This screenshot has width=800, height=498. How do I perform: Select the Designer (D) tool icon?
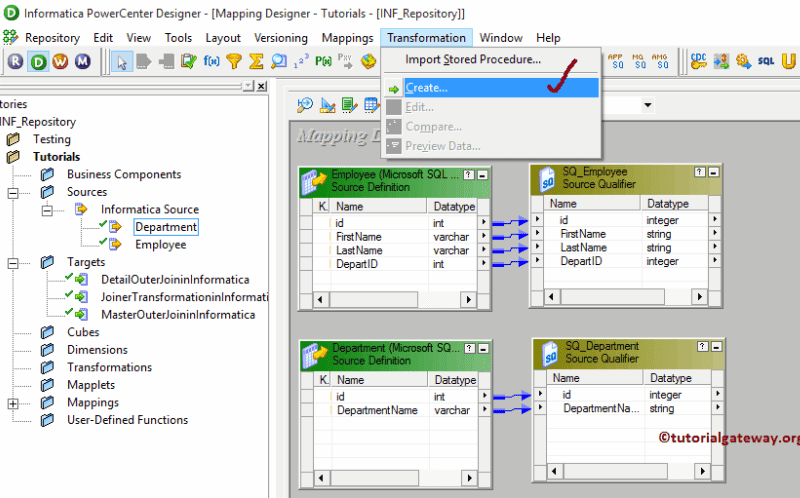pos(38,61)
